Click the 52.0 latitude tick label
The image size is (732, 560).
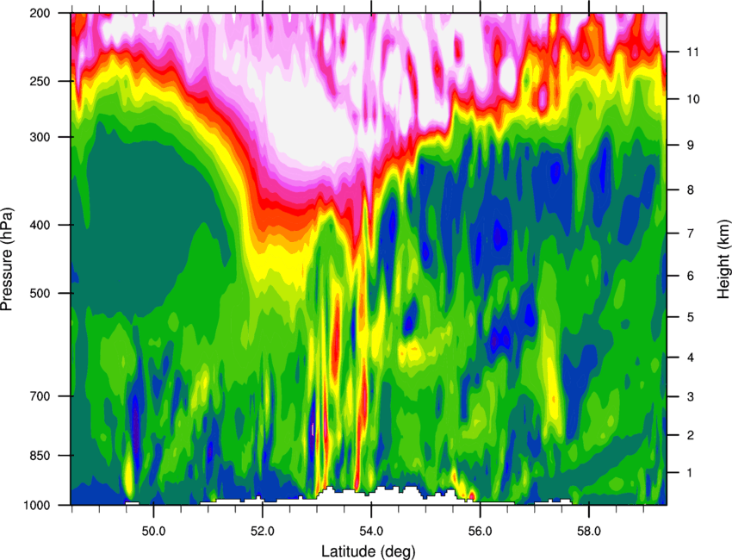[263, 531]
